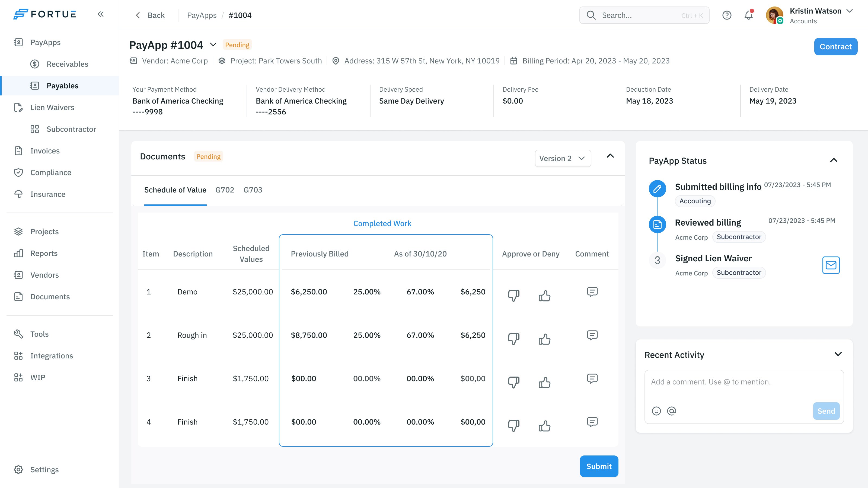Image resolution: width=868 pixels, height=488 pixels.
Task: Click Kristin Watson's profile avatar
Action: click(x=774, y=15)
